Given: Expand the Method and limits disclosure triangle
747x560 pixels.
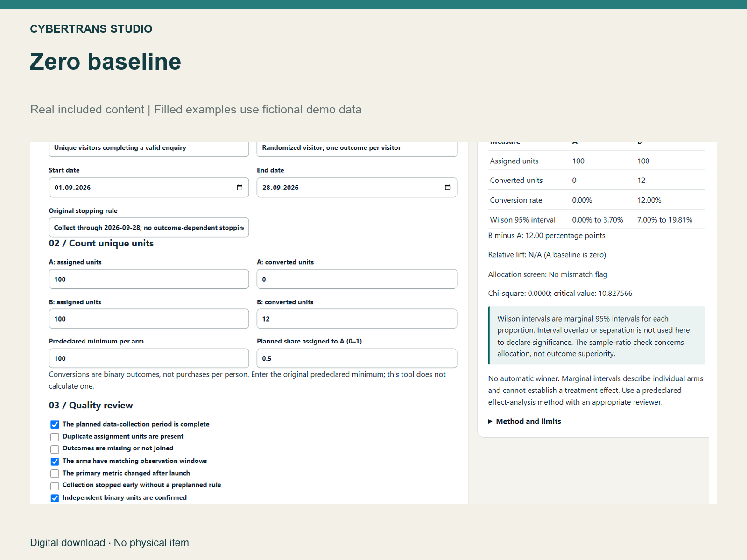Looking at the screenshot, I should (490, 421).
